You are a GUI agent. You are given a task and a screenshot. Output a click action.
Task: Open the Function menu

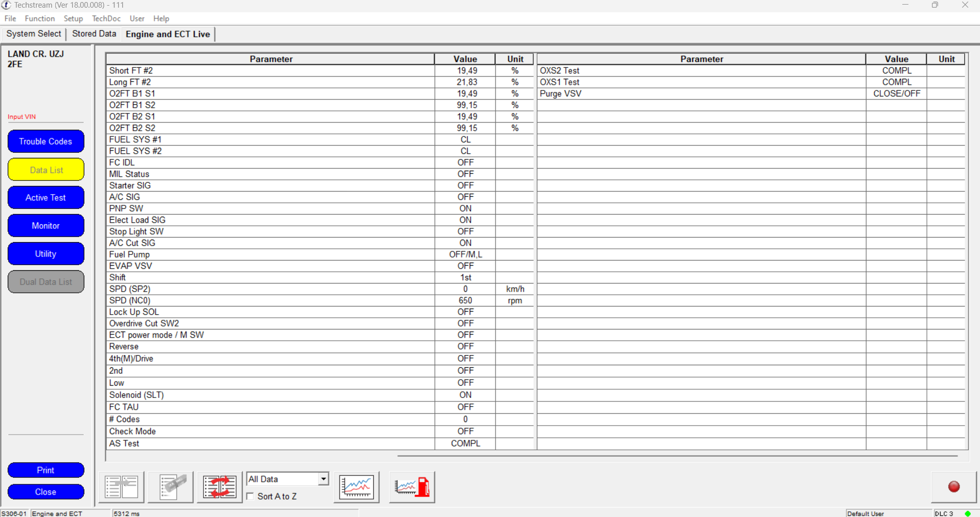pos(40,18)
